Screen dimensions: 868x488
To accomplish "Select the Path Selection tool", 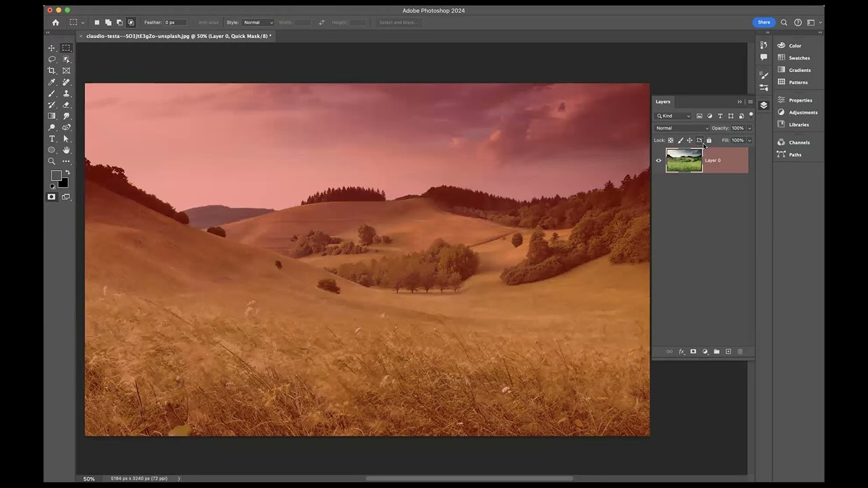I will 66,139.
